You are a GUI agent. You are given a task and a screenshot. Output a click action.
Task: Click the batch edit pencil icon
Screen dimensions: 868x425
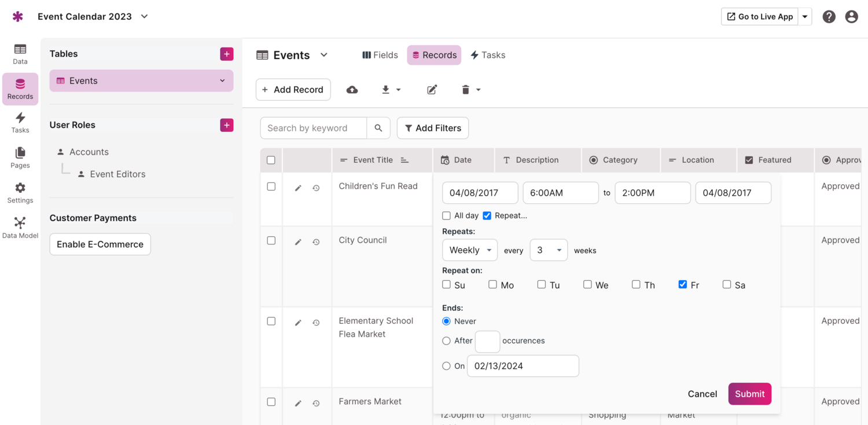[x=432, y=89]
